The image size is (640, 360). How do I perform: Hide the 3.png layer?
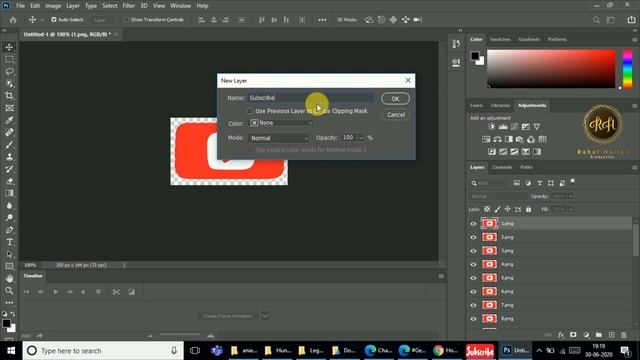pyautogui.click(x=473, y=251)
